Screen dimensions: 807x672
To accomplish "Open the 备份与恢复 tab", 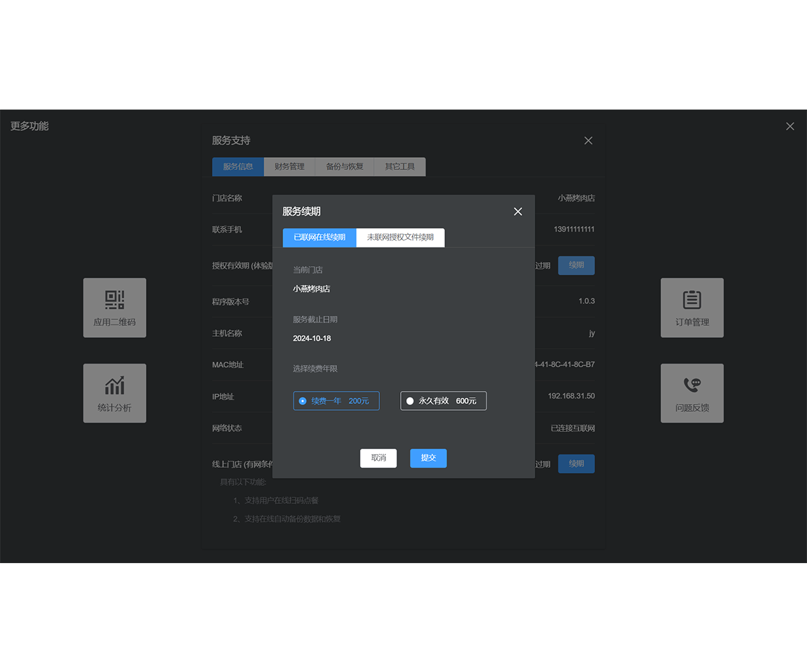I will point(344,167).
